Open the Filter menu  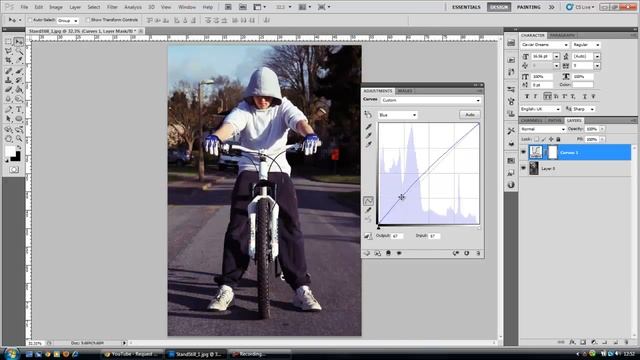coord(112,7)
